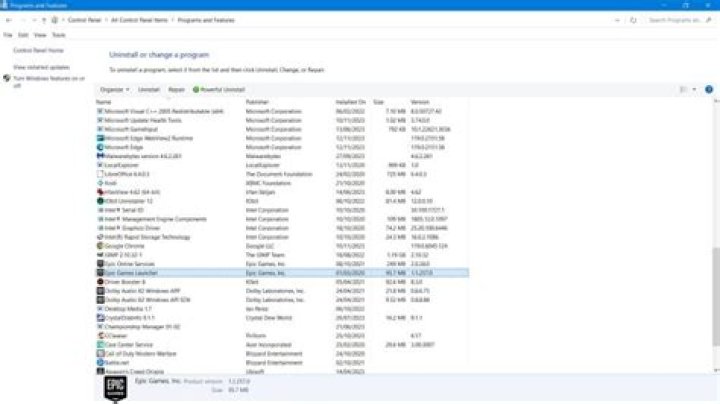The image size is (720, 404).
Task: Click the Intel Rapid Storage Technology icon
Action: point(100,237)
